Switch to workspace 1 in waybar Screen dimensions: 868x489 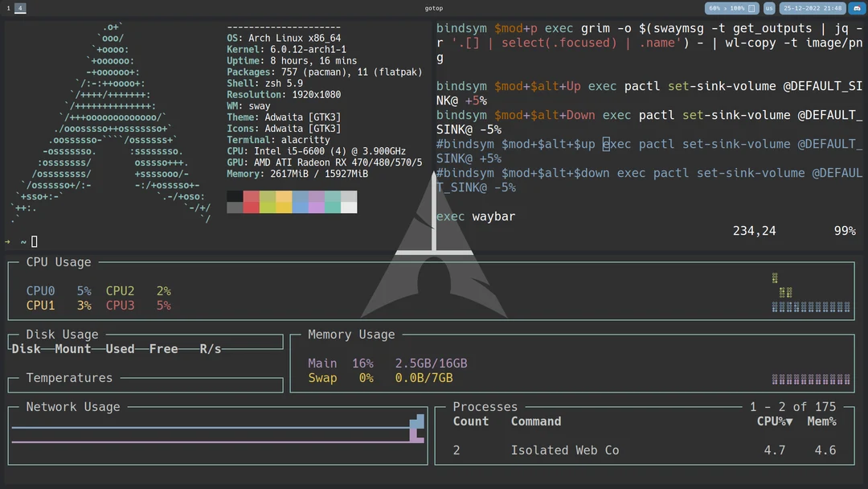point(6,8)
